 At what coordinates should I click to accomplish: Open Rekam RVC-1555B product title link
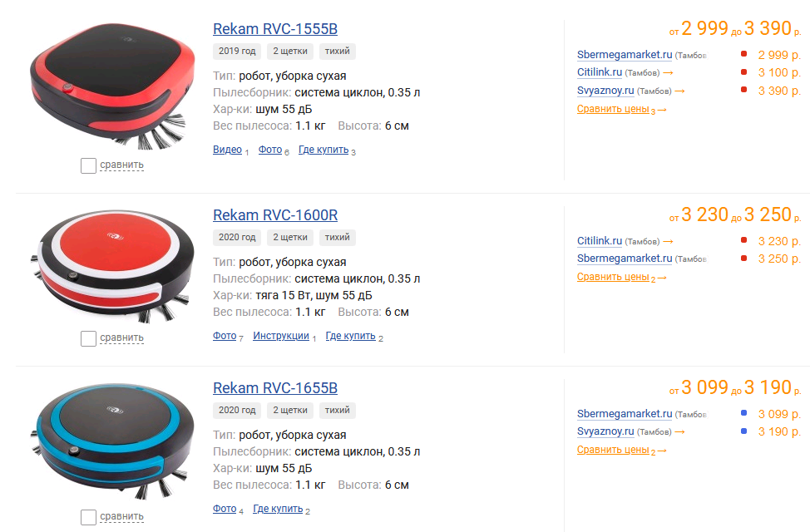pyautogui.click(x=274, y=29)
